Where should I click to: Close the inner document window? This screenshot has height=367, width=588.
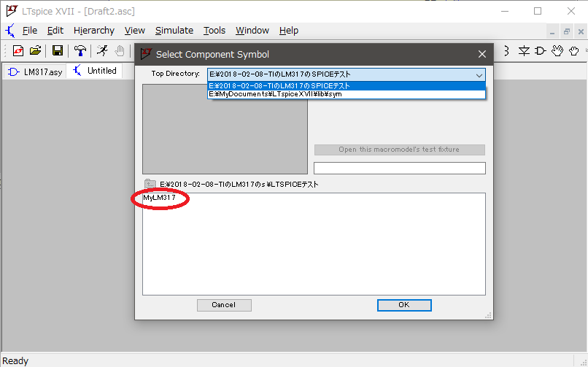click(x=581, y=32)
